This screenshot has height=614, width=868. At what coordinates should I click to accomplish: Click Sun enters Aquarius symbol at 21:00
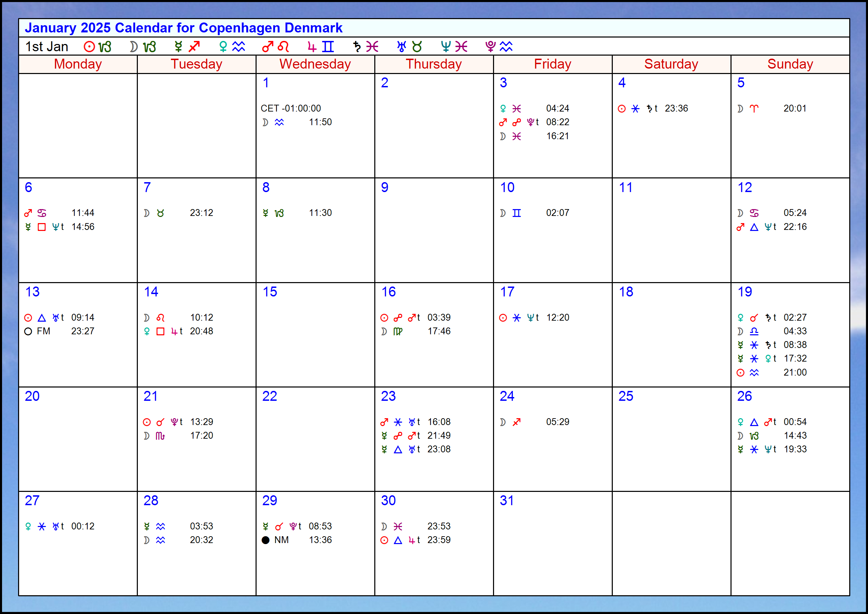click(748, 373)
